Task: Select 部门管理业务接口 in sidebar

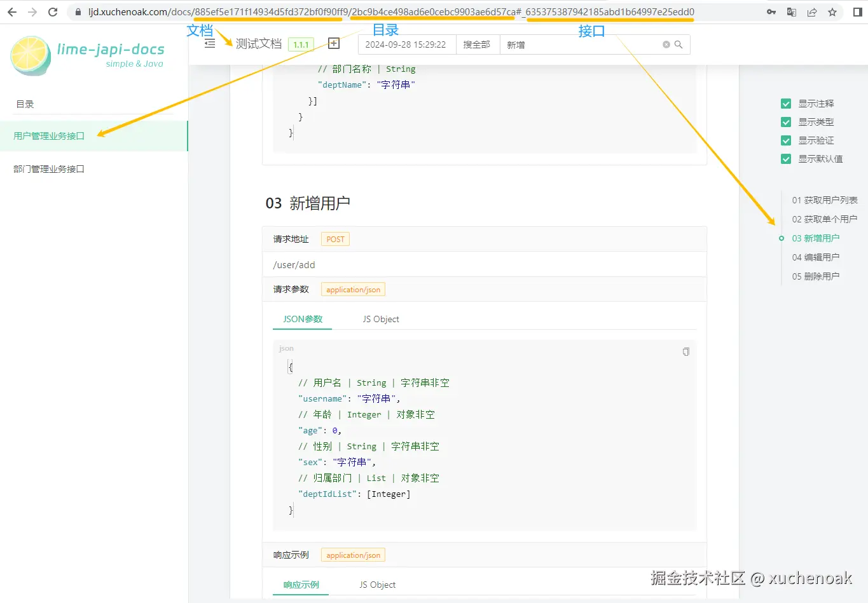Action: click(x=93, y=169)
